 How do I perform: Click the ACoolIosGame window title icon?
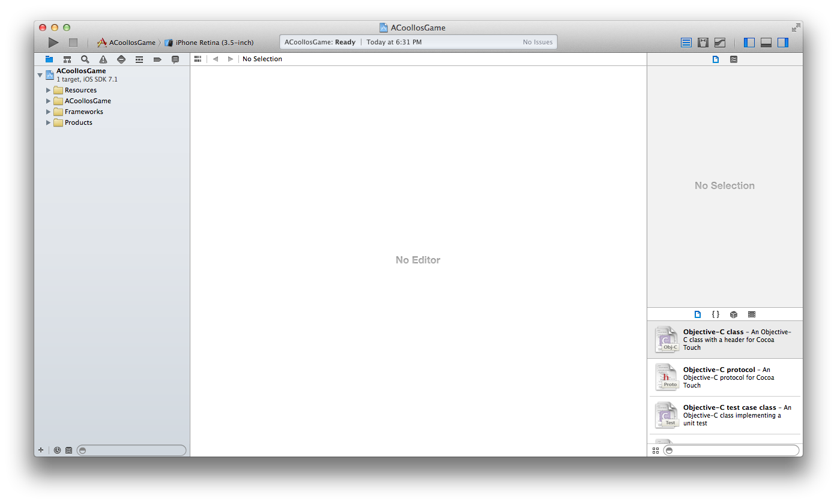tap(384, 28)
